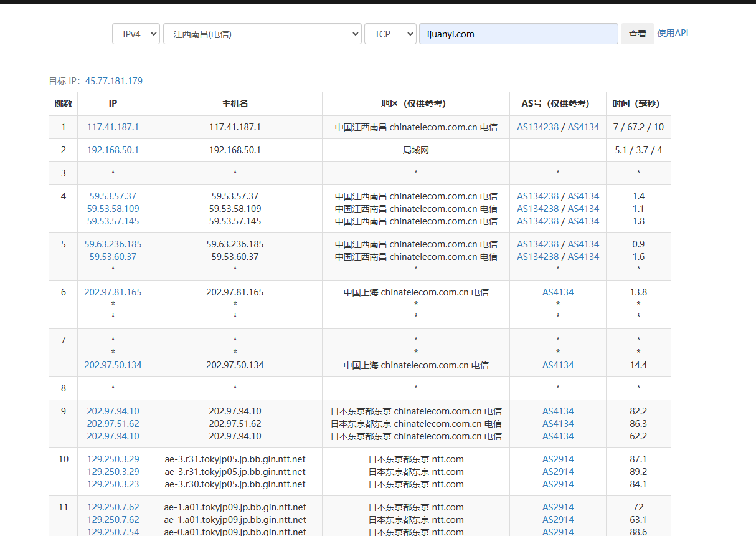Open the hop 1 IP 117.41.187.1 link
756x536 pixels.
[113, 127]
